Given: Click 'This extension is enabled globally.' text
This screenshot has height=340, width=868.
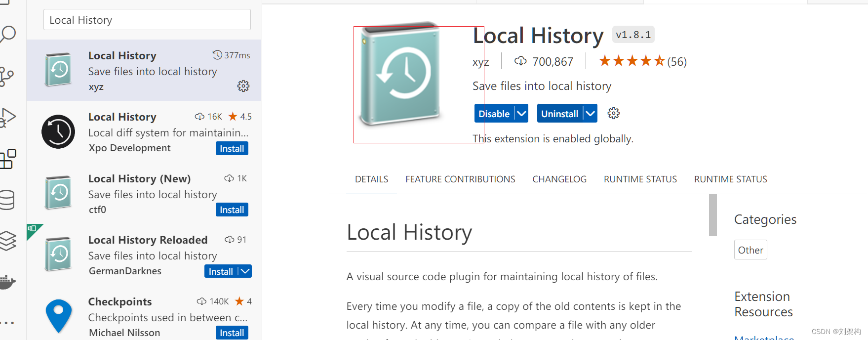Looking at the screenshot, I should click(x=553, y=139).
